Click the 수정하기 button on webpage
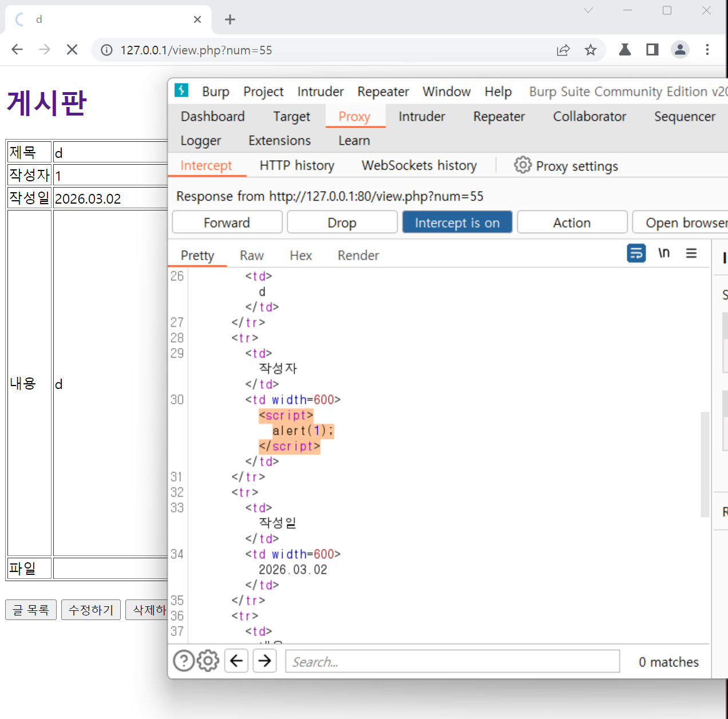The height and width of the screenshot is (719, 728). click(91, 610)
